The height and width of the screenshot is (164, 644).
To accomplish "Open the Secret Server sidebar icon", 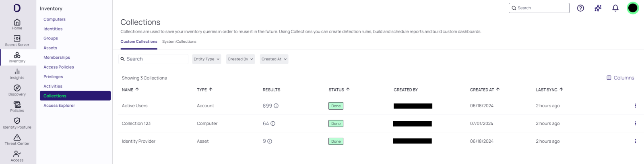I will click(x=17, y=39).
